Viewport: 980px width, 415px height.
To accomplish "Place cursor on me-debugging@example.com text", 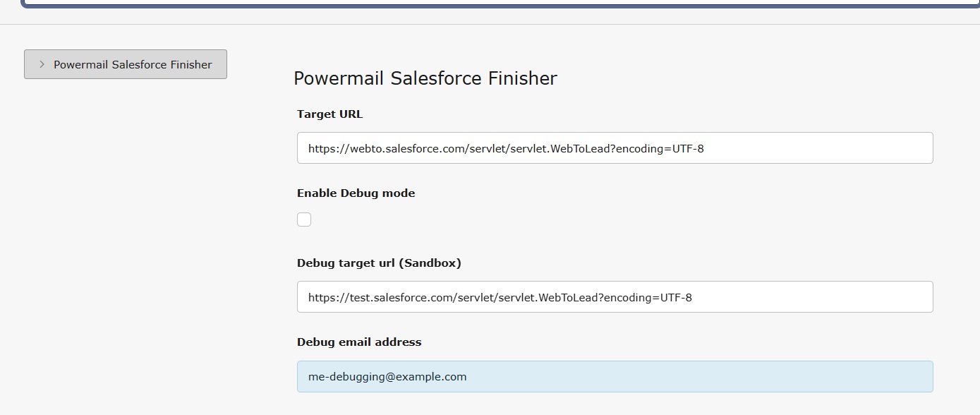I will (387, 377).
